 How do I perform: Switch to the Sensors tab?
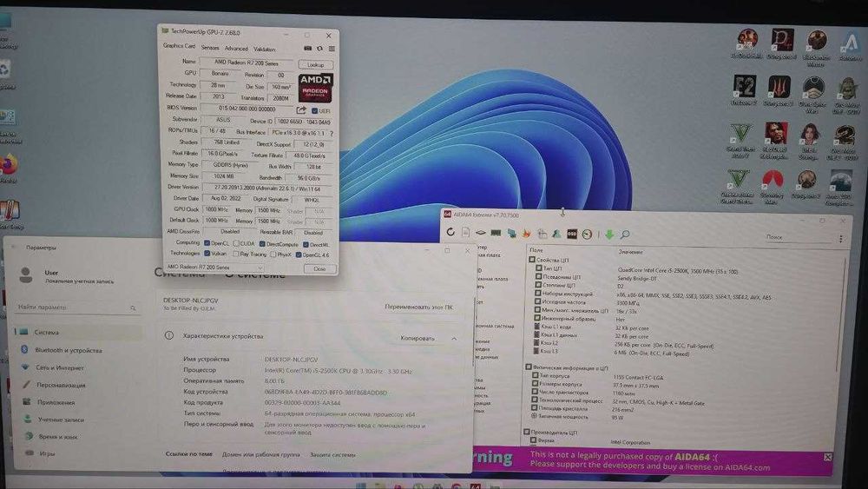pos(210,48)
